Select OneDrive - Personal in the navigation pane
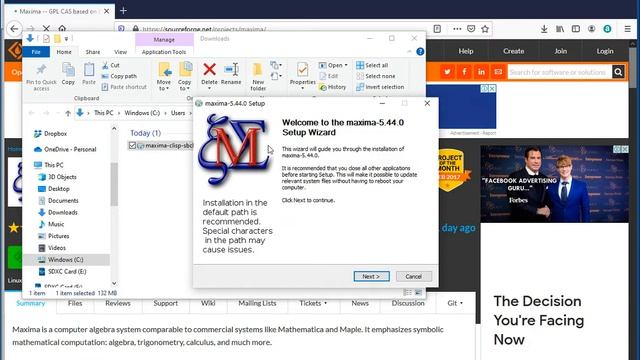 coord(65,149)
